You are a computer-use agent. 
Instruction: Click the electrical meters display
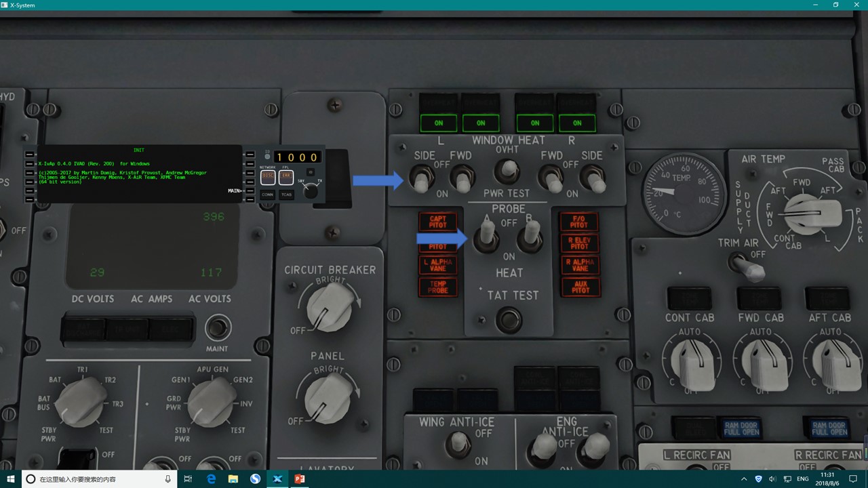click(x=152, y=247)
